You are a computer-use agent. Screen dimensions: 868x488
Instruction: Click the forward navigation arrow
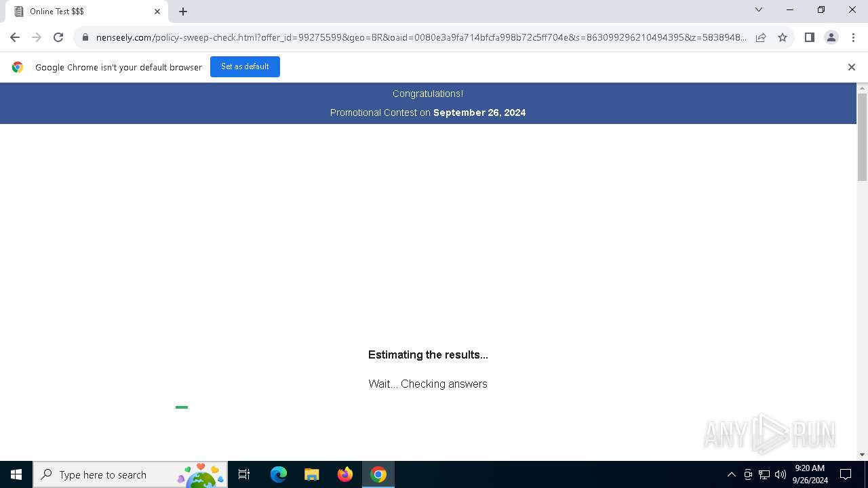tap(37, 37)
